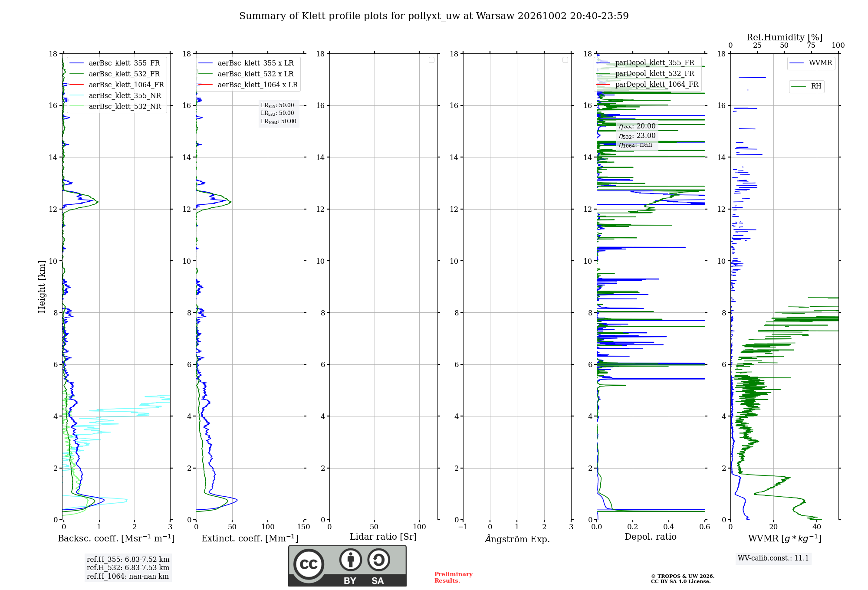Click the Creative Commons CC icon
The image size is (868, 590).
[x=309, y=564]
